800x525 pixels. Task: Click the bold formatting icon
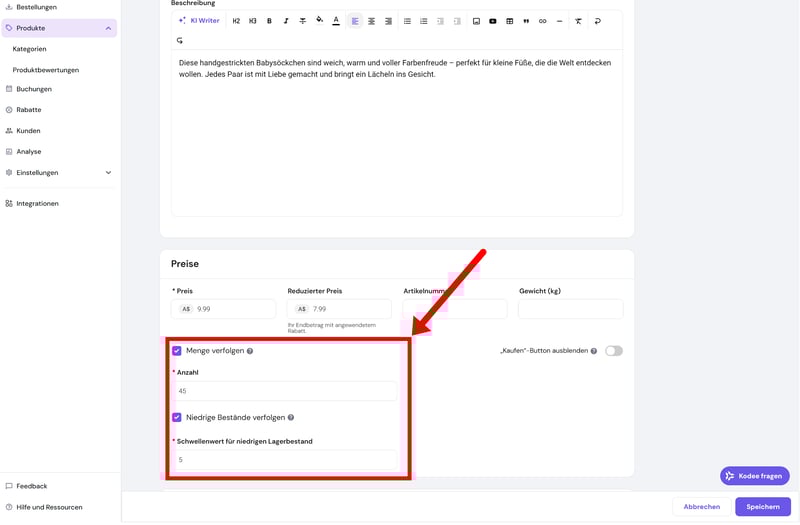click(x=269, y=21)
